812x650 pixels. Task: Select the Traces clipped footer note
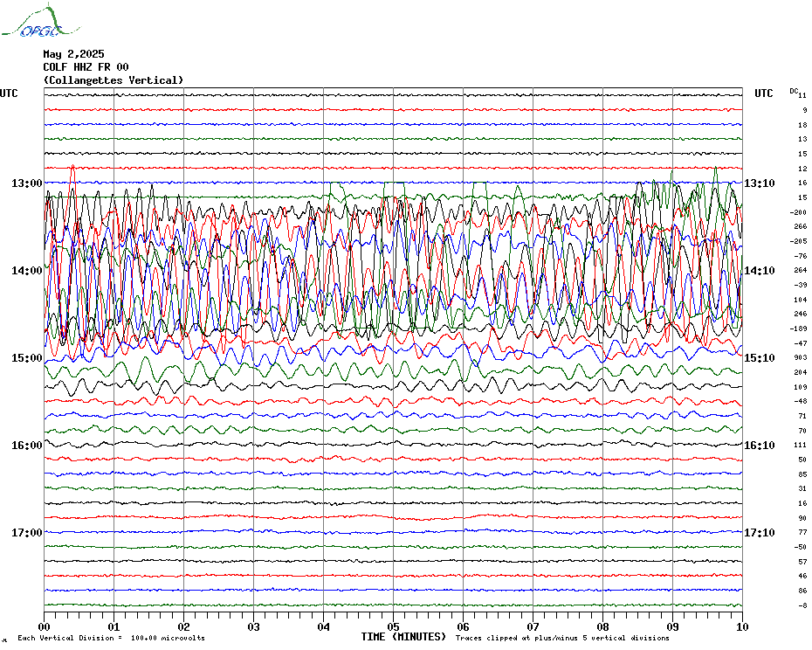(x=562, y=638)
